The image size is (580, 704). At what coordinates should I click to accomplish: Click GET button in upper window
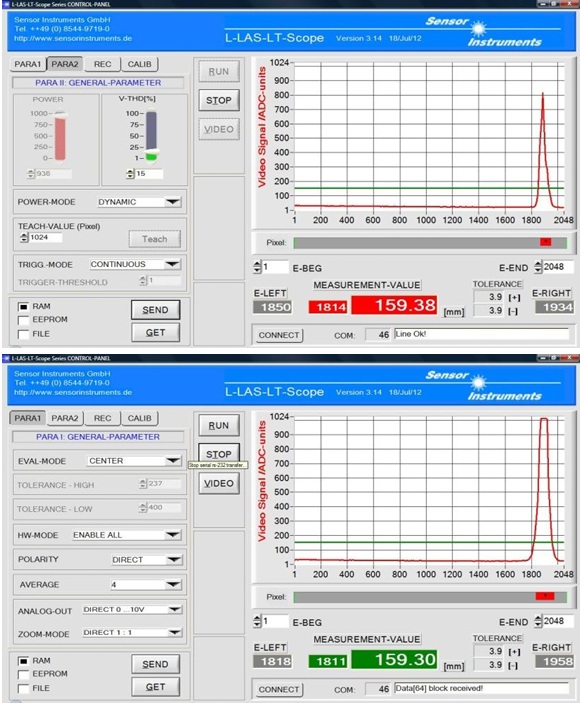tap(155, 333)
